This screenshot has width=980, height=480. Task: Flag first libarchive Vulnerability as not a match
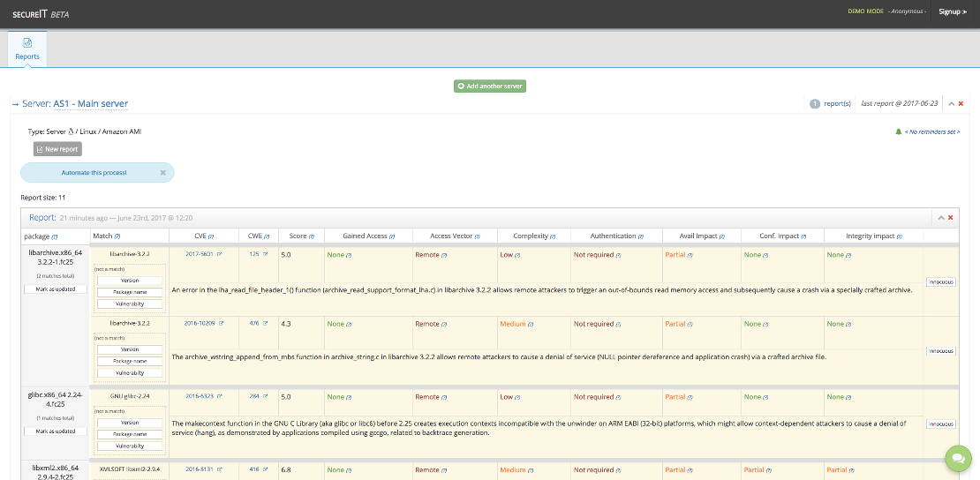(130, 304)
